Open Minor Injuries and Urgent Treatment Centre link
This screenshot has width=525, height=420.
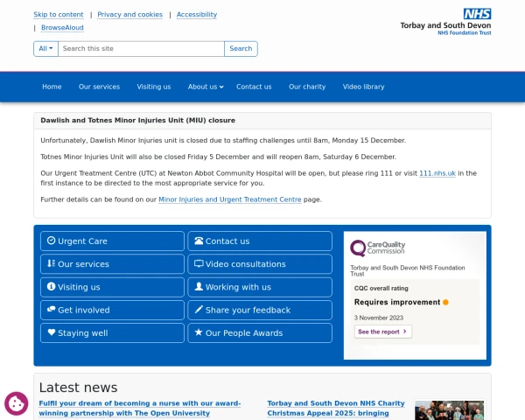(x=229, y=199)
